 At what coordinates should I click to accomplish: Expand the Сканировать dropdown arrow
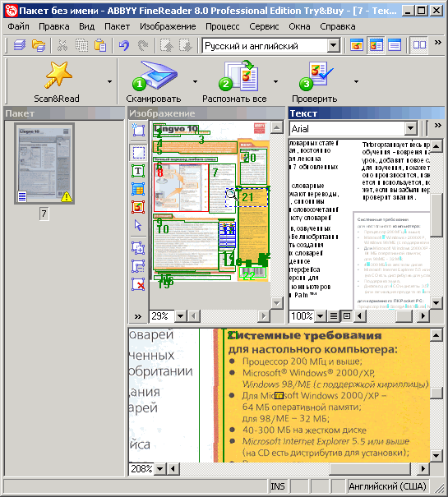coord(195,82)
